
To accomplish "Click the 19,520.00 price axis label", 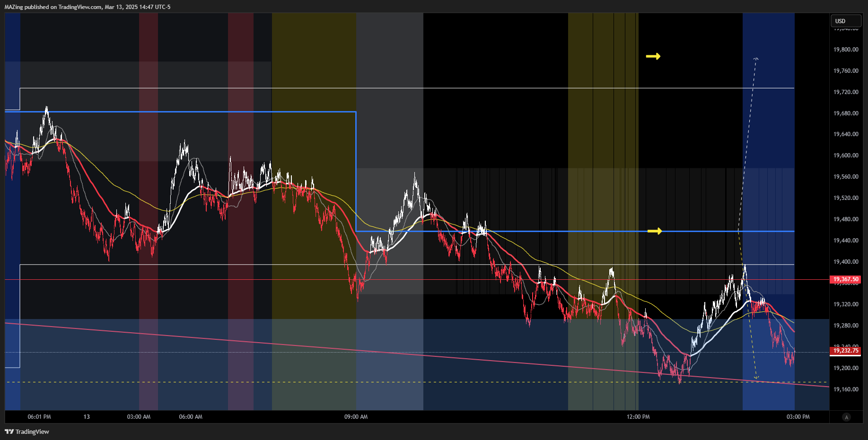I will (x=846, y=198).
